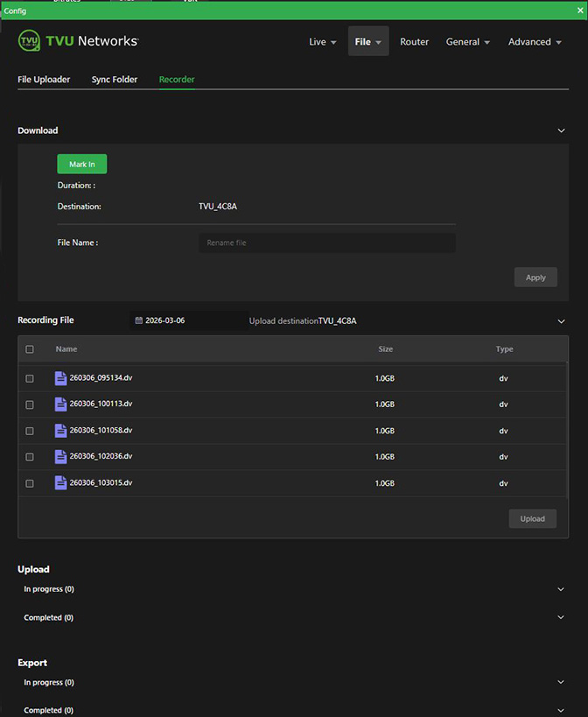Screen dimensions: 588x717
Task: Toggle the select-all checkbox in table header
Action: (30, 349)
